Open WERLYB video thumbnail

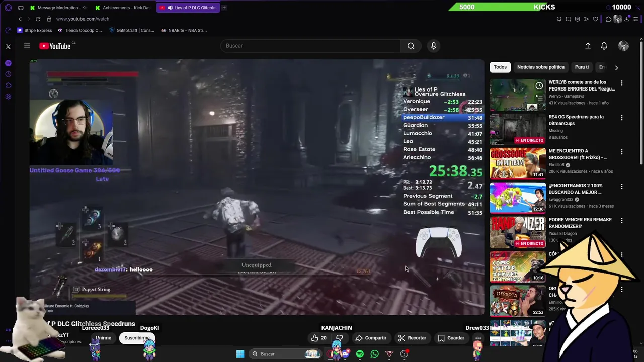tap(518, 95)
